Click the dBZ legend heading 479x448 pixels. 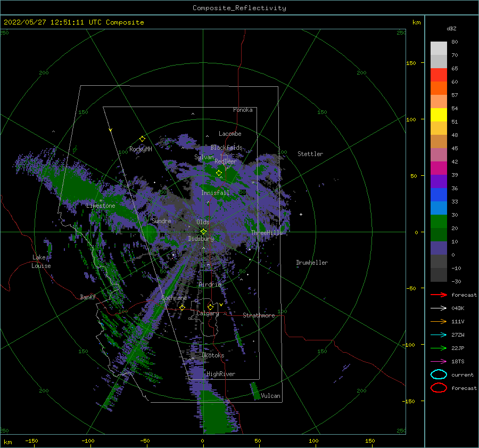coord(451,28)
